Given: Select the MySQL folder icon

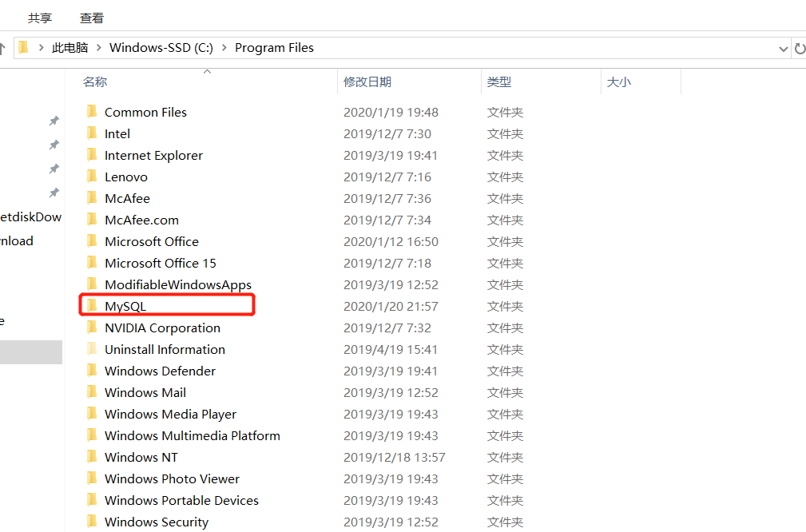Looking at the screenshot, I should 92,305.
